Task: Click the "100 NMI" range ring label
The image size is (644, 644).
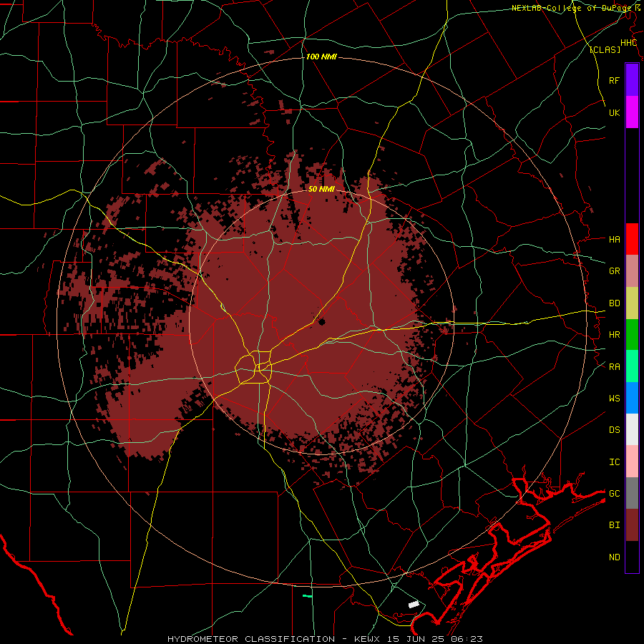Action: pyautogui.click(x=321, y=57)
